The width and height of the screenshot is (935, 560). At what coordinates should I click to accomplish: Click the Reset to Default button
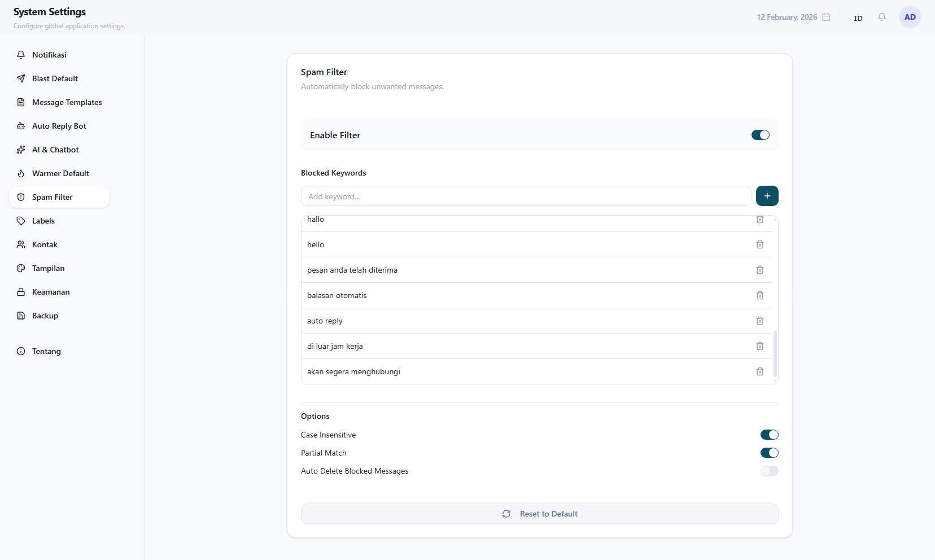pyautogui.click(x=539, y=514)
